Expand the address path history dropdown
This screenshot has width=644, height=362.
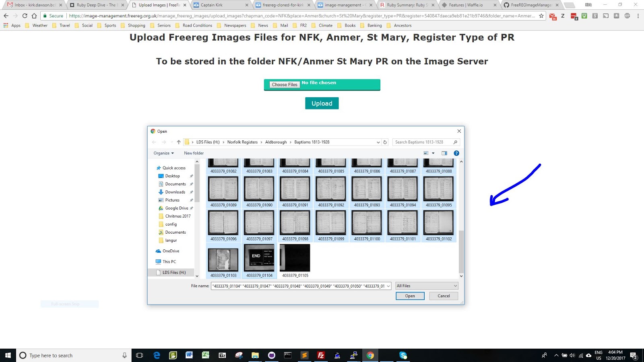[x=378, y=142]
